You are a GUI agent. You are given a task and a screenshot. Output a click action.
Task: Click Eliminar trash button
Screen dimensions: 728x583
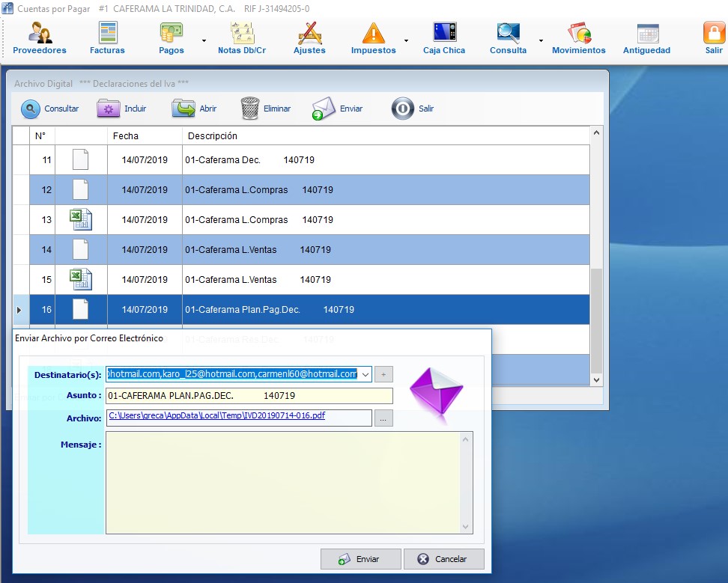[266, 109]
